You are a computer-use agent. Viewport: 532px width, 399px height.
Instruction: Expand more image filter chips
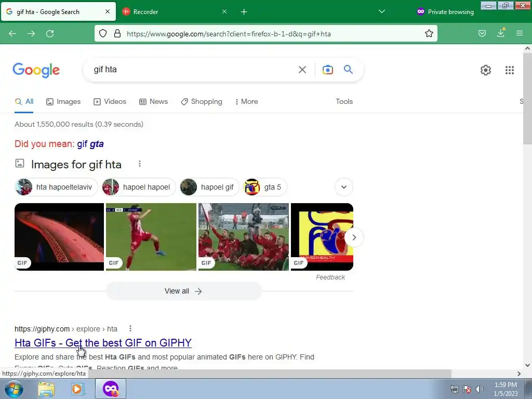[344, 187]
